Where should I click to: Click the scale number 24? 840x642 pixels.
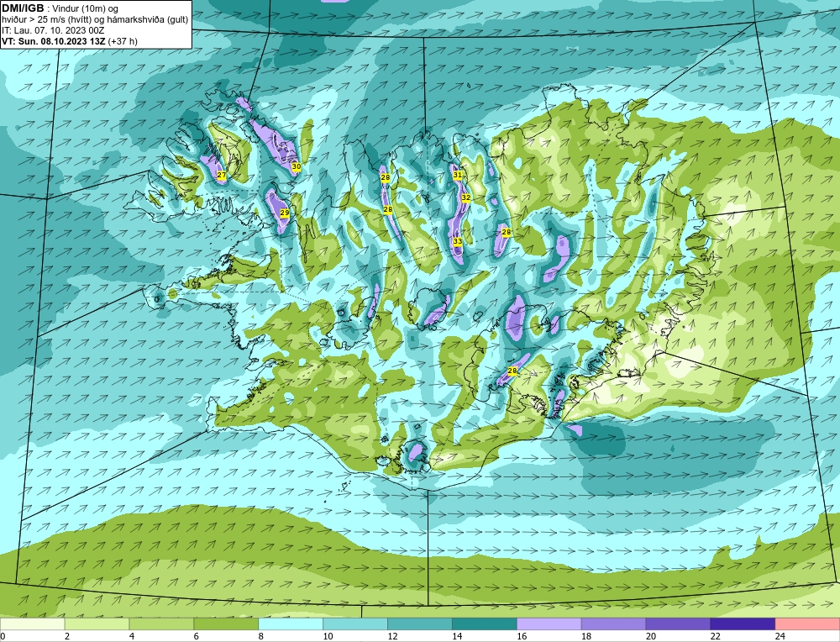tap(780, 636)
